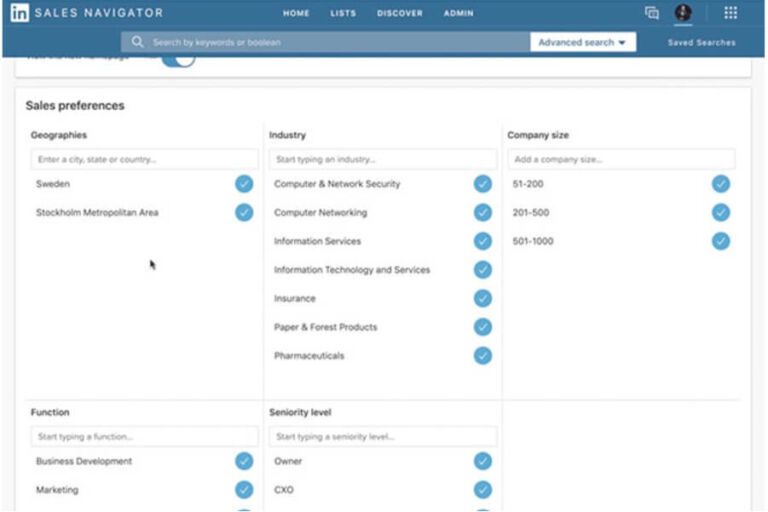Click the function typing field
The width and height of the screenshot is (768, 512).
tap(144, 437)
